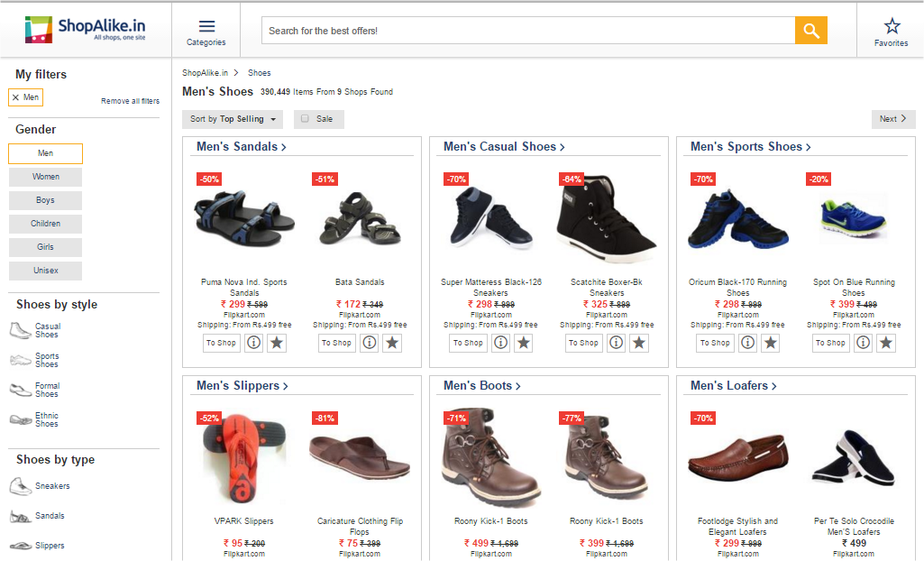Open info for Super Matteress Black-126 Sneakers
The width and height of the screenshot is (924, 561).
(x=501, y=343)
